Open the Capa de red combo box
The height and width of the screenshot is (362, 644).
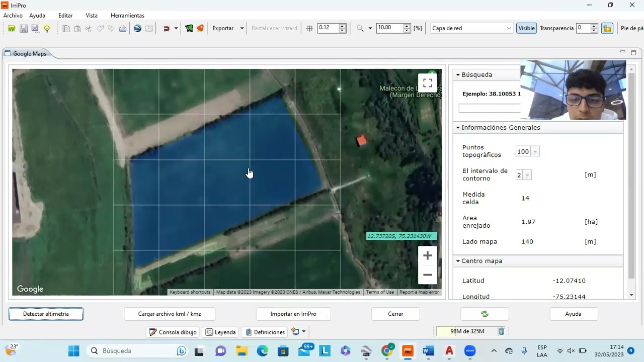471,28
